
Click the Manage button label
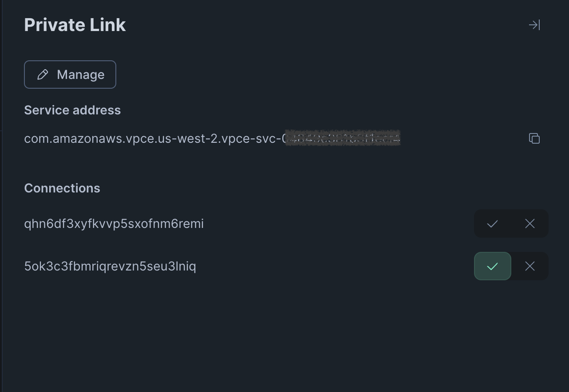(80, 74)
